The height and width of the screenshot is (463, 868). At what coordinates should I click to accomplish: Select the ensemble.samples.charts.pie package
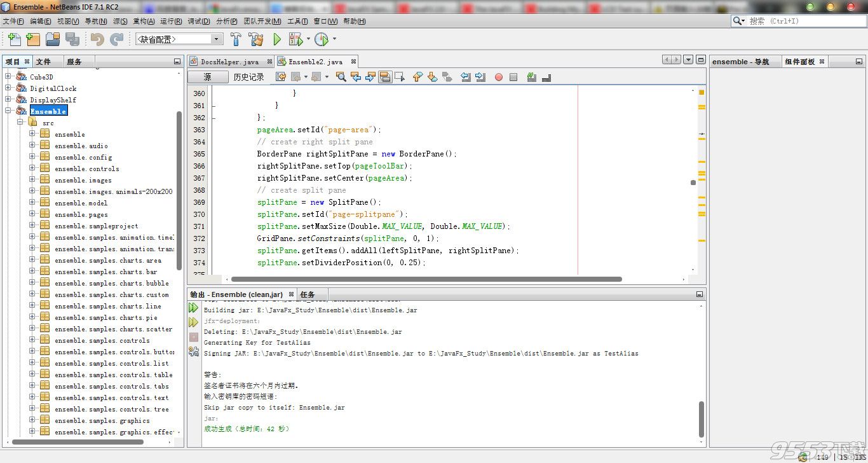[106, 317]
